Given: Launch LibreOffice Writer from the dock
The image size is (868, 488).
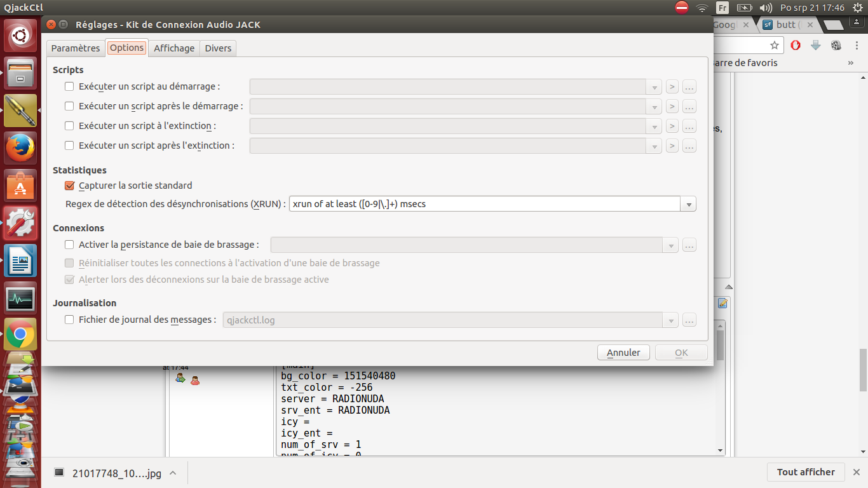Looking at the screenshot, I should click(x=21, y=260).
